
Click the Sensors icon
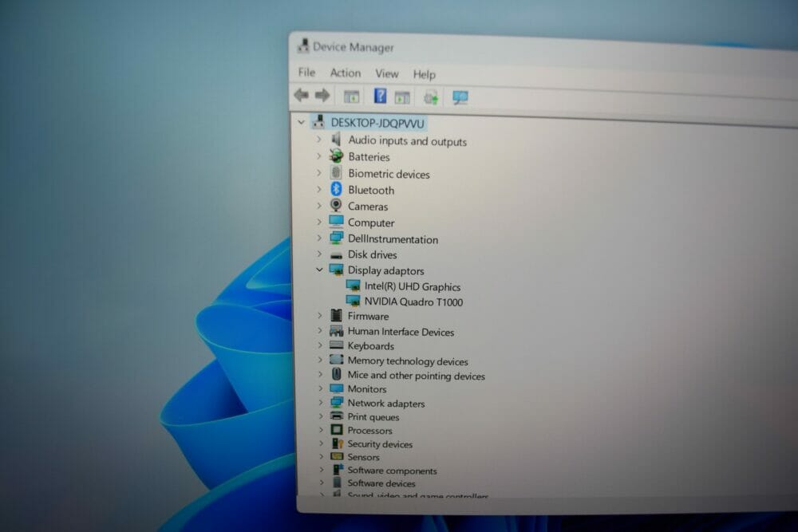click(337, 456)
